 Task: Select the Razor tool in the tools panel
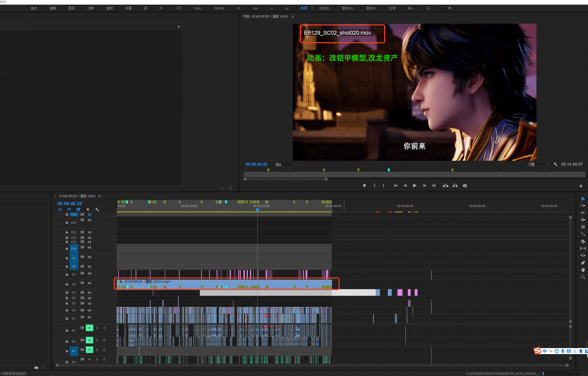pyautogui.click(x=583, y=241)
